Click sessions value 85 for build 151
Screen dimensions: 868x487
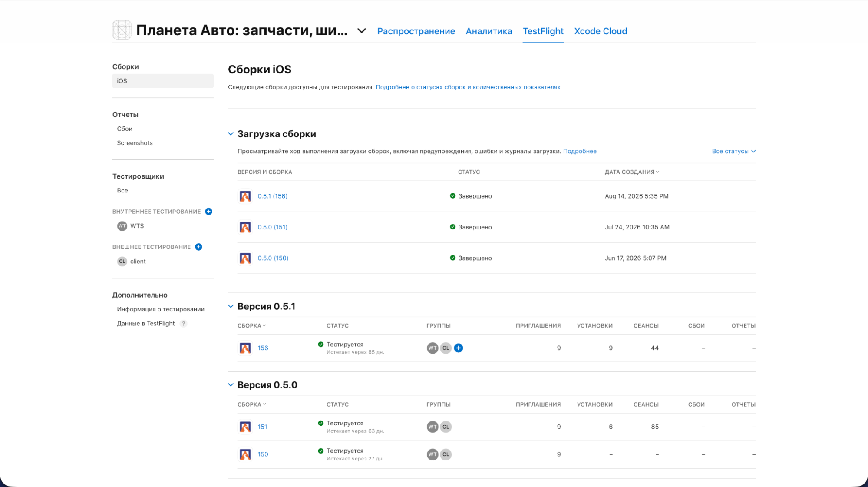click(x=655, y=427)
